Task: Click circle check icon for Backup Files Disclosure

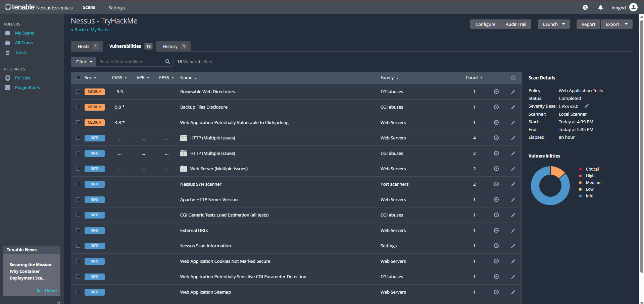Action: click(x=496, y=107)
